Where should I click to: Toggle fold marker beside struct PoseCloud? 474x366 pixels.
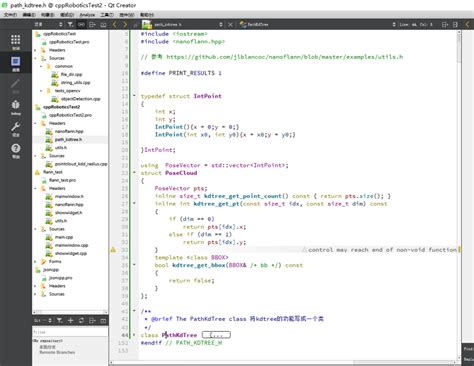134,173
